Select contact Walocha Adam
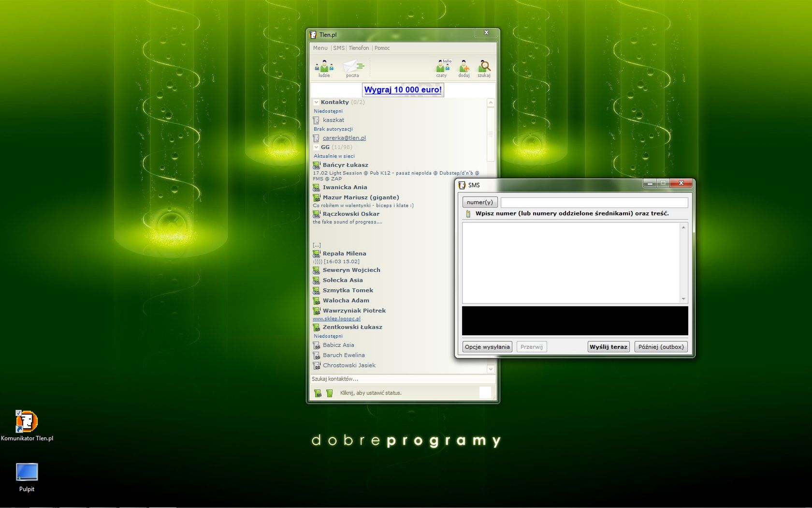The height and width of the screenshot is (508, 812). tap(346, 300)
